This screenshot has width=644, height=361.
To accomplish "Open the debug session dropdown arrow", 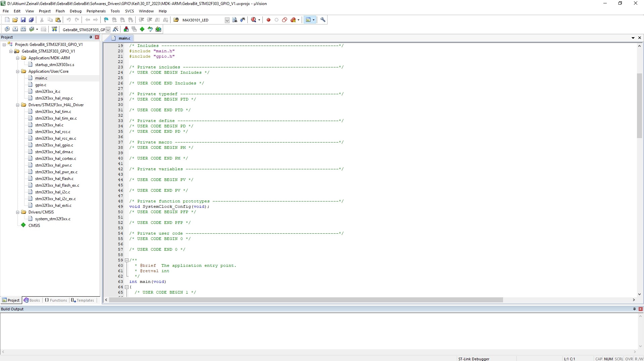I will coord(259,20).
